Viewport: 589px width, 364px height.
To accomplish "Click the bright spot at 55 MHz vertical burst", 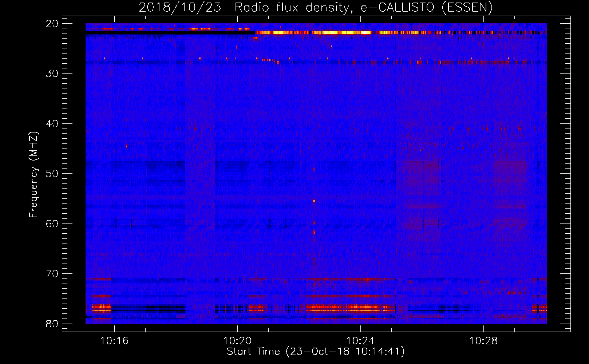I will click(314, 201).
